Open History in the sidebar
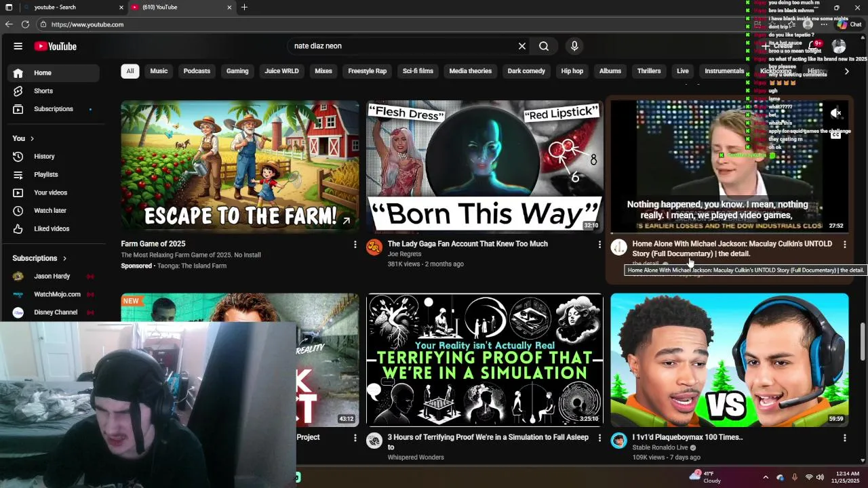The width and height of the screenshot is (868, 488). point(54,157)
